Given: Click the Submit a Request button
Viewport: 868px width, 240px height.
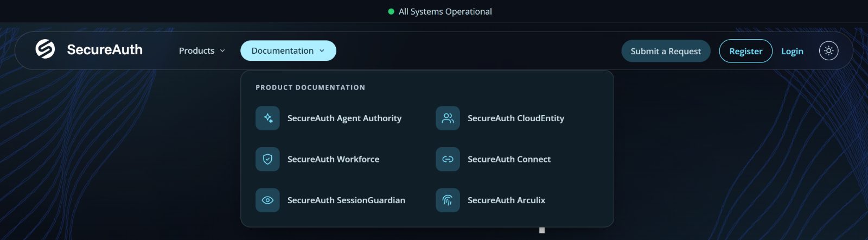Looking at the screenshot, I should pyautogui.click(x=666, y=51).
